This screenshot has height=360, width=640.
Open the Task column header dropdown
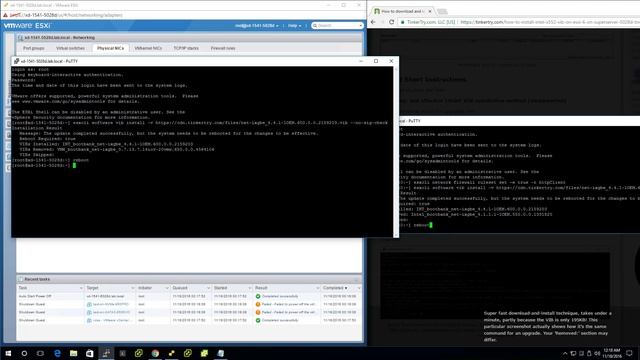click(81, 288)
